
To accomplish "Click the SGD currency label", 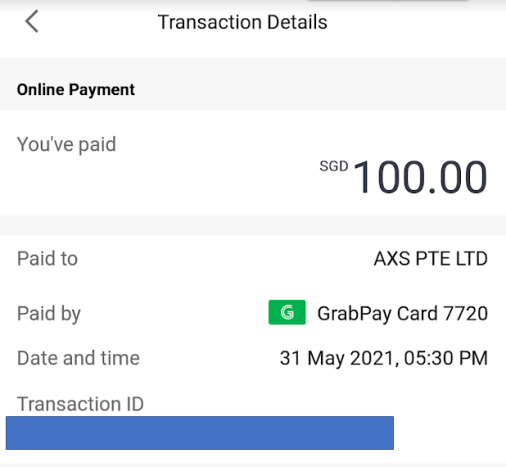I will [334, 166].
